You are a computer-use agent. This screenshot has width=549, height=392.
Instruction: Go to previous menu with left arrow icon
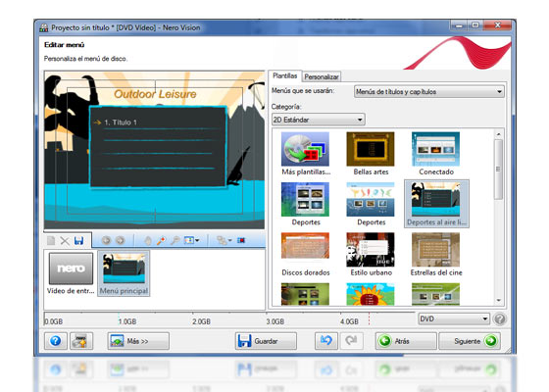pos(106,240)
